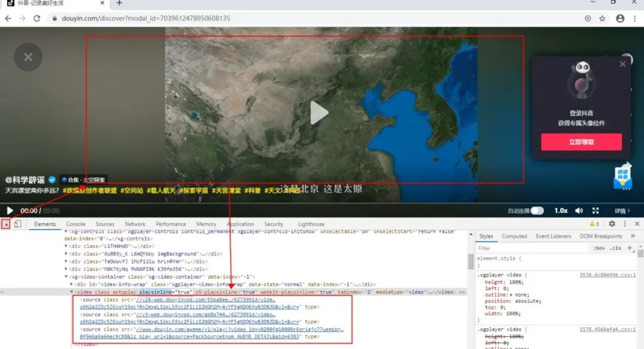Open the Application tab in DevTools

[240, 224]
